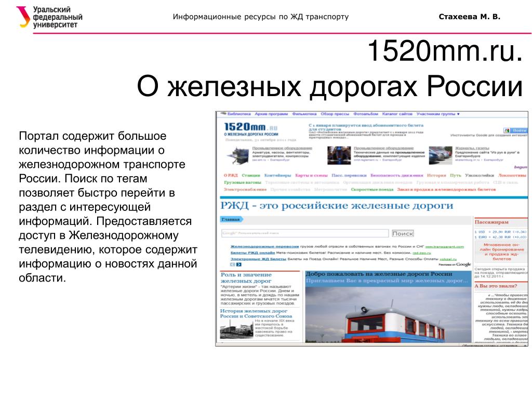The width and height of the screenshot is (532, 399).
Task: Click the Google icon beside Войти
Action: [x=507, y=130]
